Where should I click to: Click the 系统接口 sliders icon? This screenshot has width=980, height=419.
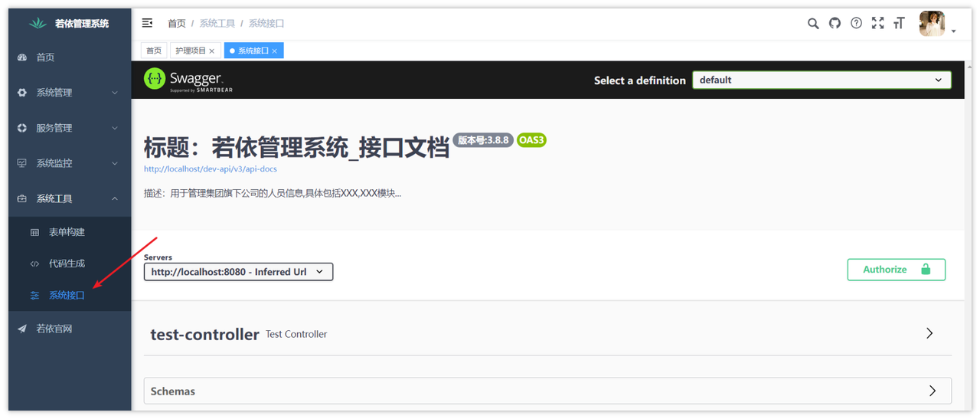coord(34,295)
